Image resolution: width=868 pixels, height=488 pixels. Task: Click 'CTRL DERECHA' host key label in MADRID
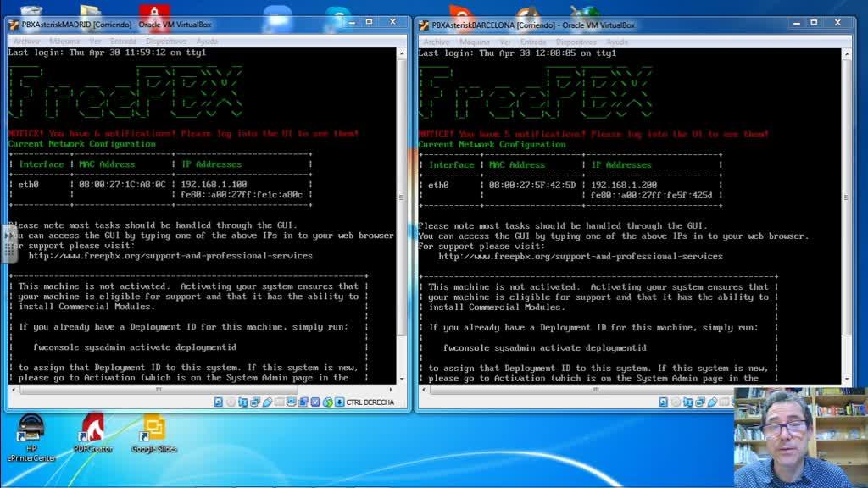[370, 402]
